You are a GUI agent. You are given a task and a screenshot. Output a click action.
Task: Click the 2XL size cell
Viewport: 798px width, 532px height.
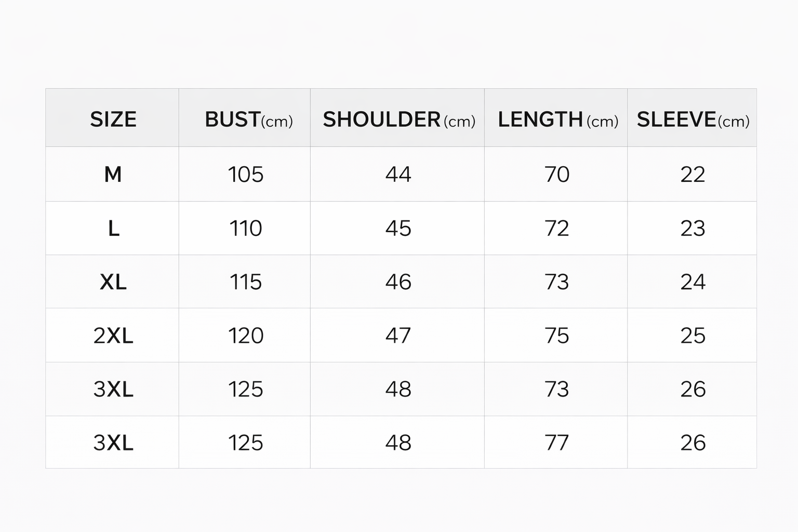pos(113,336)
